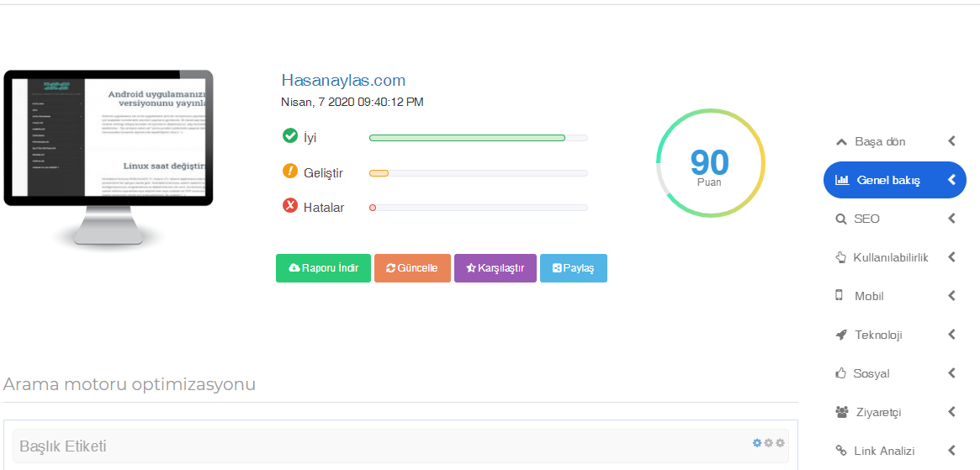Click the rocket icon beside Teknoloji
This screenshot has height=470, width=980.
[840, 335]
